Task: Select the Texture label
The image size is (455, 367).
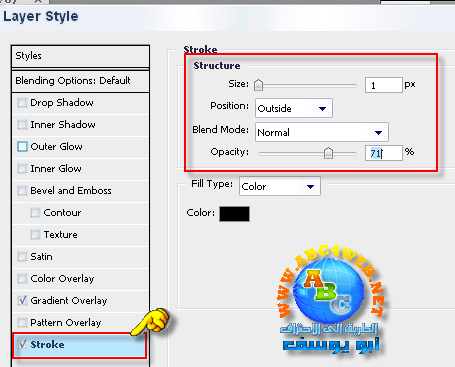Action: click(x=60, y=235)
